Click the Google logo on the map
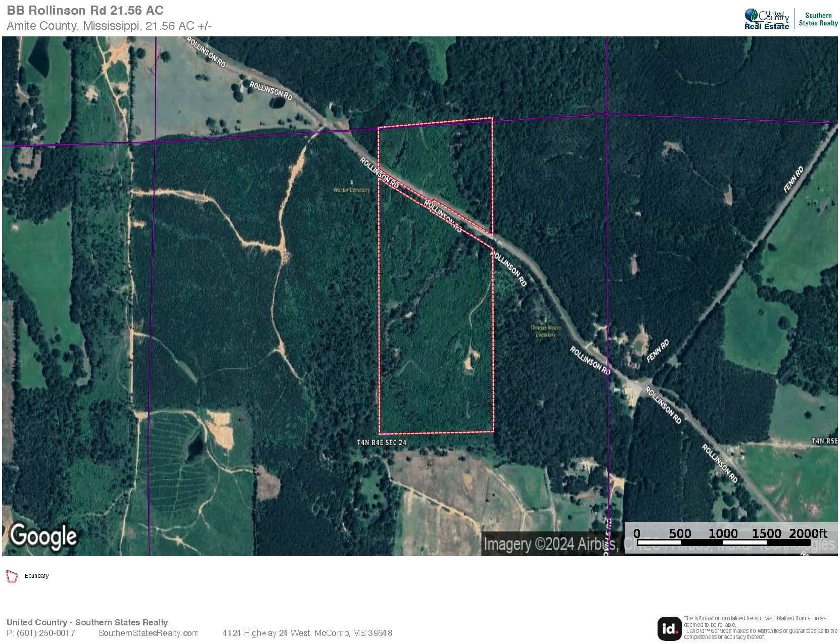Screen dimensions: 840x644 (43, 536)
